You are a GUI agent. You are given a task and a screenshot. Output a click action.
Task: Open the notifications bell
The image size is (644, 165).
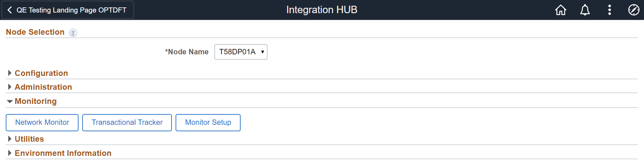point(585,10)
